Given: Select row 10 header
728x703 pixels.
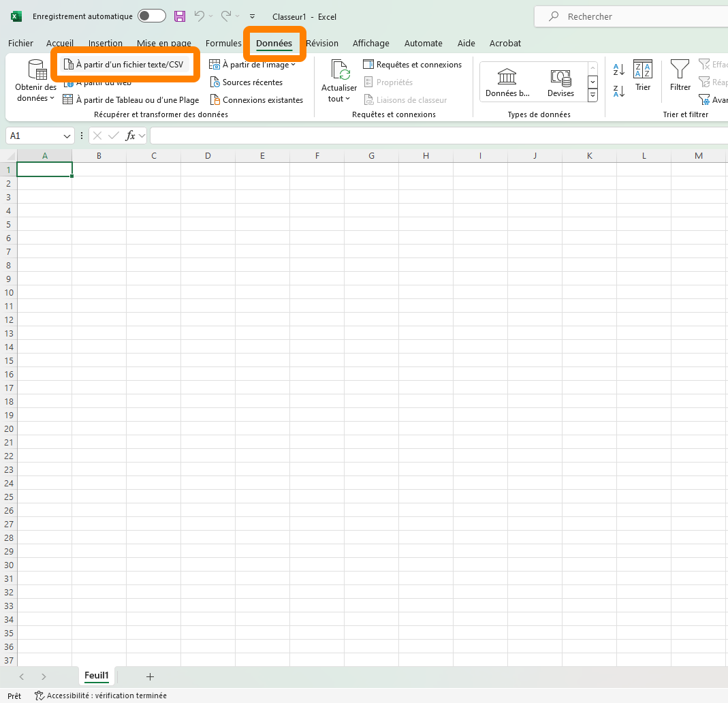Looking at the screenshot, I should click(x=8, y=292).
